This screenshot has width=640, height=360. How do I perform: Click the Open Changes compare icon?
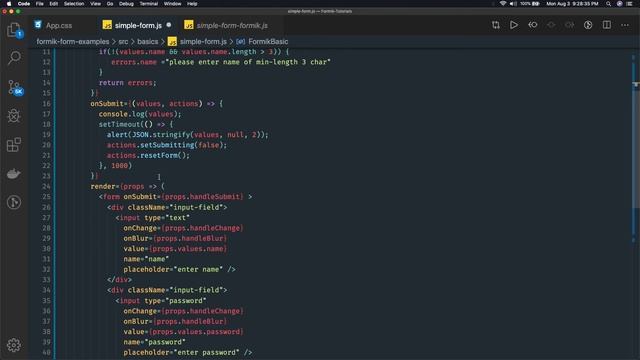click(x=496, y=25)
